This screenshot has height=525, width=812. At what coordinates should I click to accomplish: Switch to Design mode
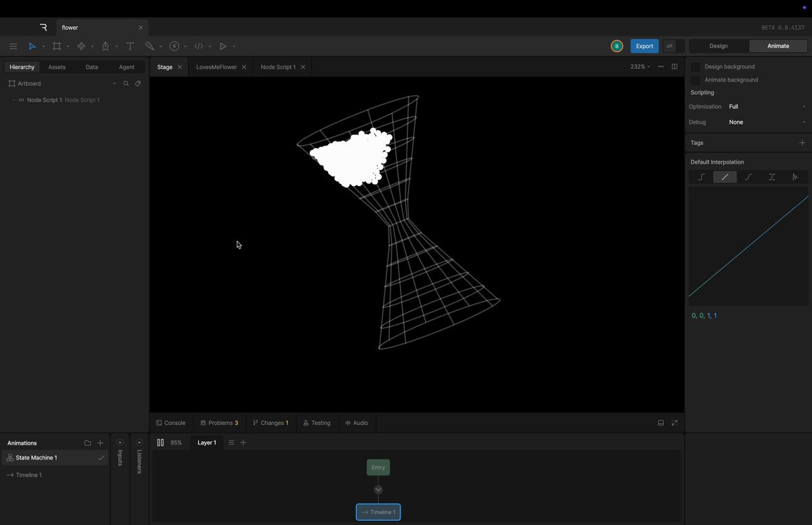pos(718,46)
